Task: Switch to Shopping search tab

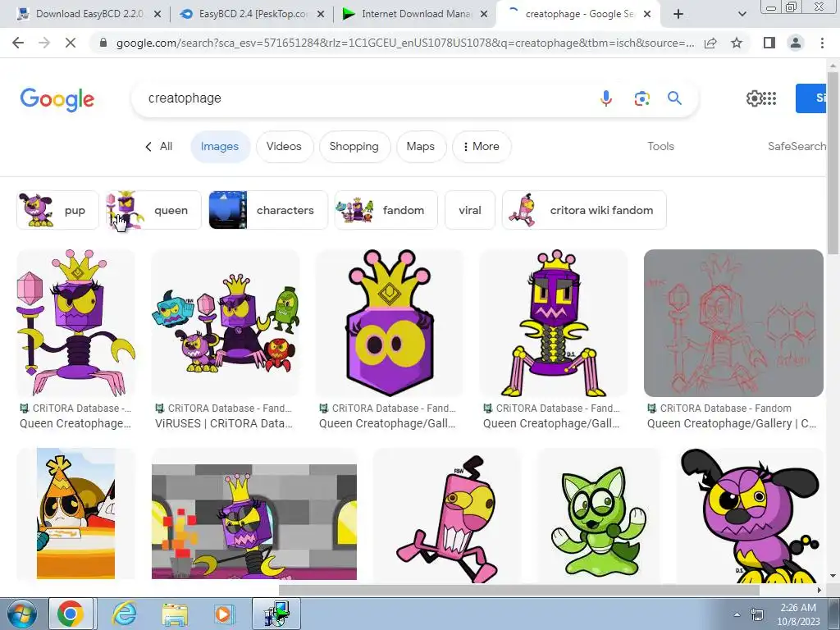Action: pyautogui.click(x=354, y=146)
